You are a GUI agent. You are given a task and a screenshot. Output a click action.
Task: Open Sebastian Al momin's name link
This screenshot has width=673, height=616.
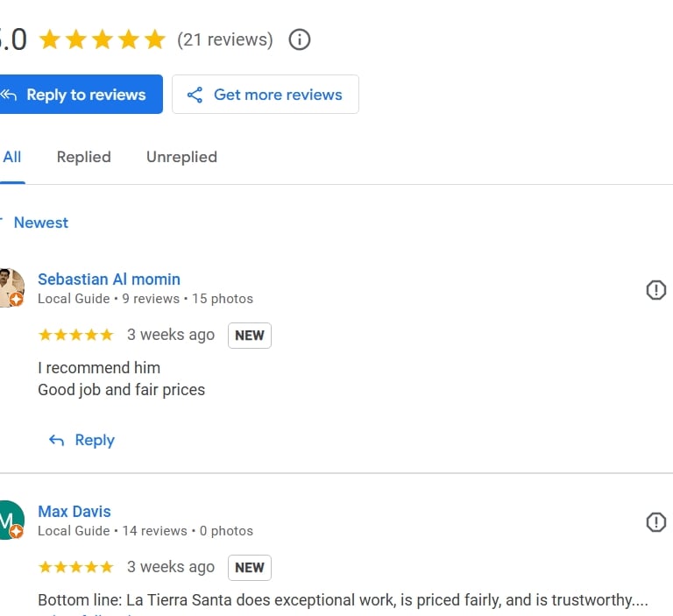click(109, 280)
